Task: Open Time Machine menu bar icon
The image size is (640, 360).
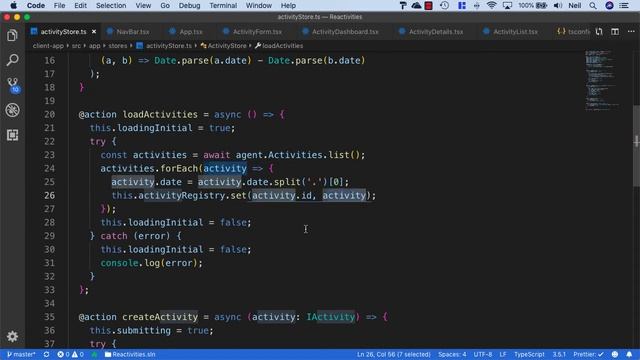Action: (x=444, y=5)
